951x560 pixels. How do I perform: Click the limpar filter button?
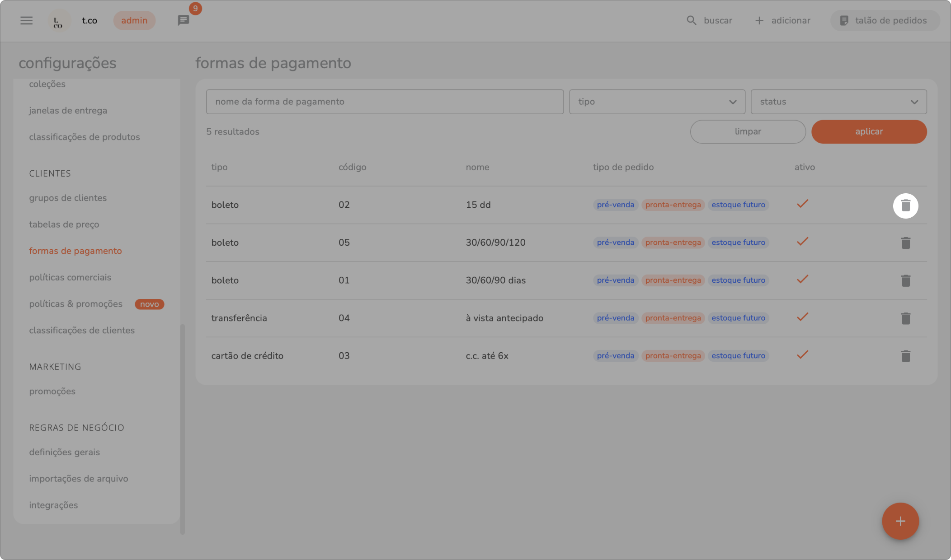point(748,131)
